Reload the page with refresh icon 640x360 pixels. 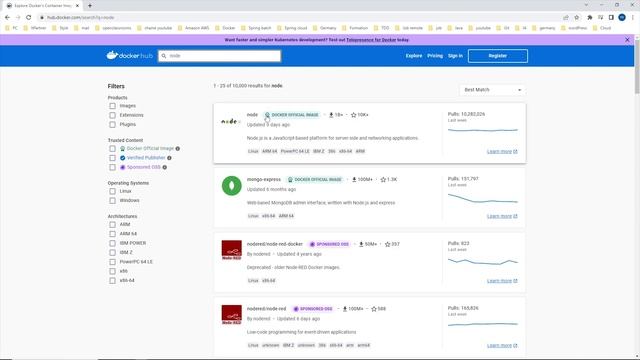click(29, 18)
